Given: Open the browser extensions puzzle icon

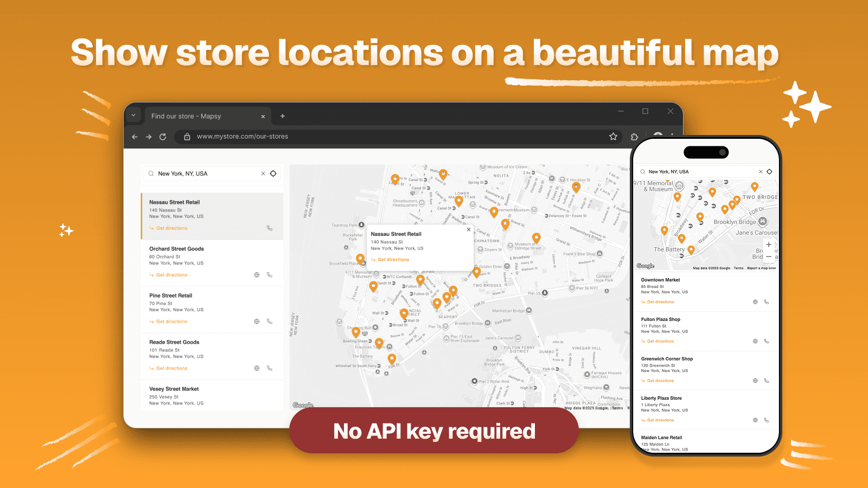Looking at the screenshot, I should pyautogui.click(x=634, y=137).
